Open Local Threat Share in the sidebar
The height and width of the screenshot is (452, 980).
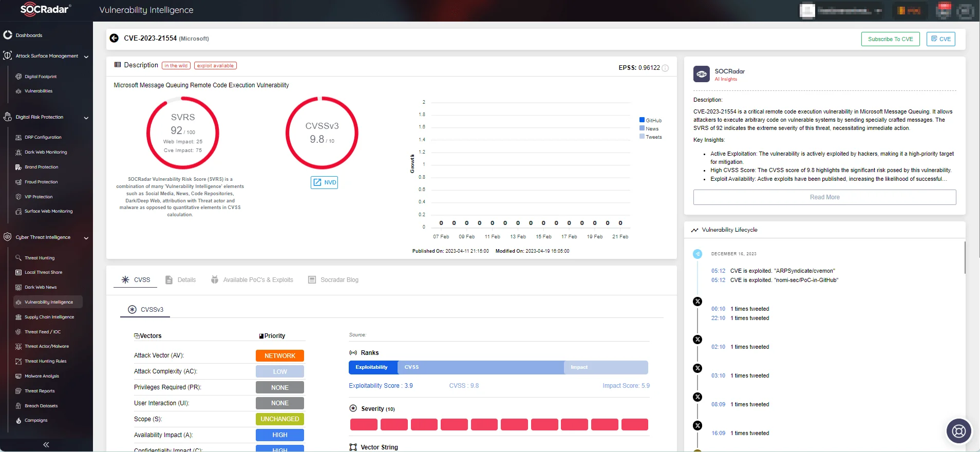pyautogui.click(x=43, y=272)
